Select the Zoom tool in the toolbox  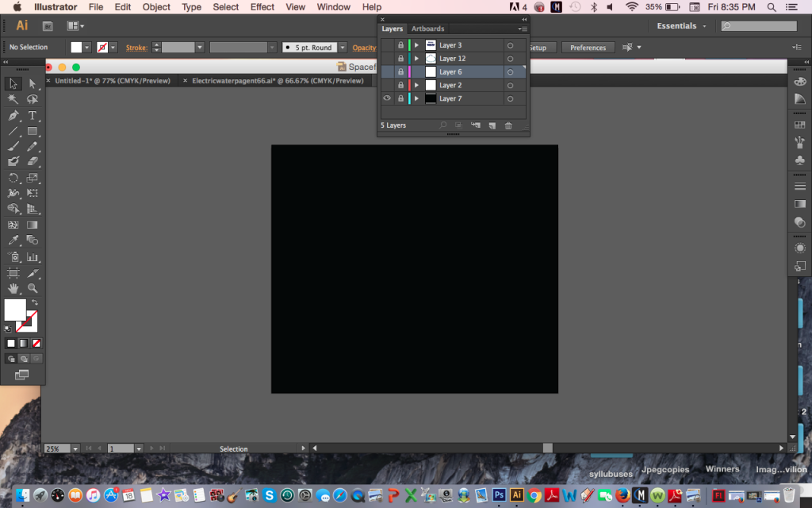(33, 288)
